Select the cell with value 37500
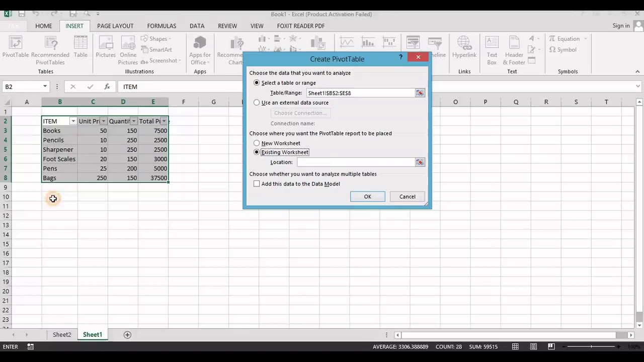 153,178
